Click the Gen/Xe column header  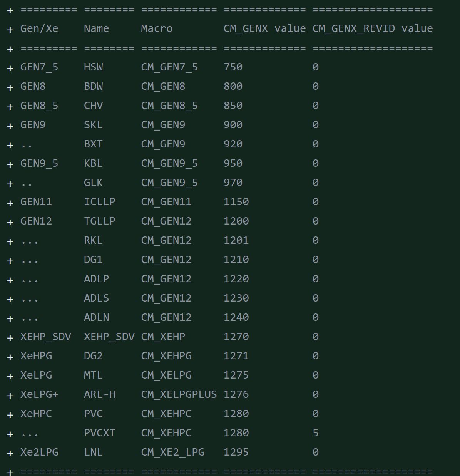39,28
